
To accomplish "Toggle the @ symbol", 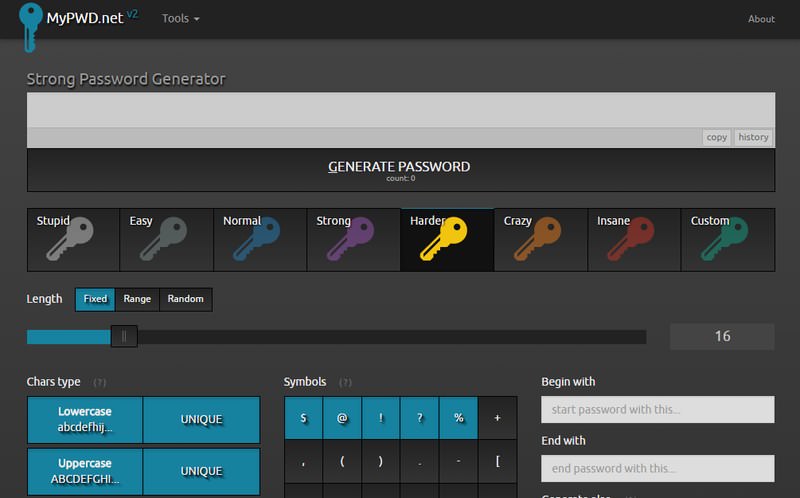I will 342,418.
